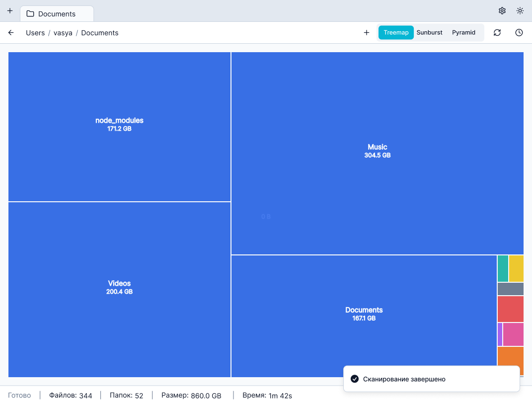Switch to Treemap view

pos(396,33)
